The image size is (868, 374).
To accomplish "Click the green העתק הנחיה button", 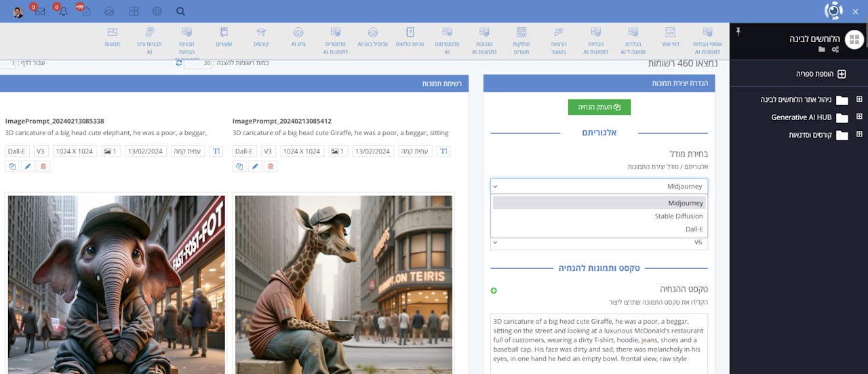I will (599, 107).
